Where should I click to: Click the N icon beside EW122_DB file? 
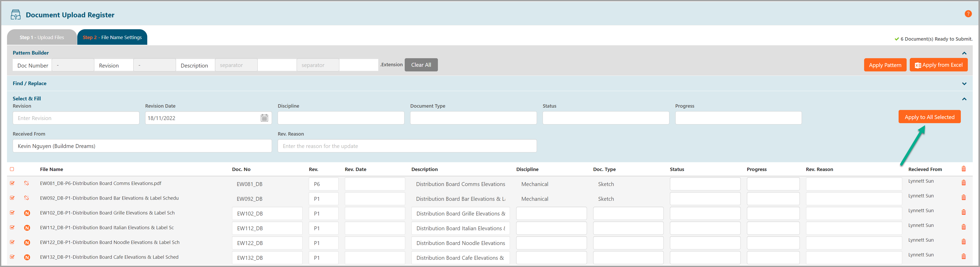click(27, 243)
